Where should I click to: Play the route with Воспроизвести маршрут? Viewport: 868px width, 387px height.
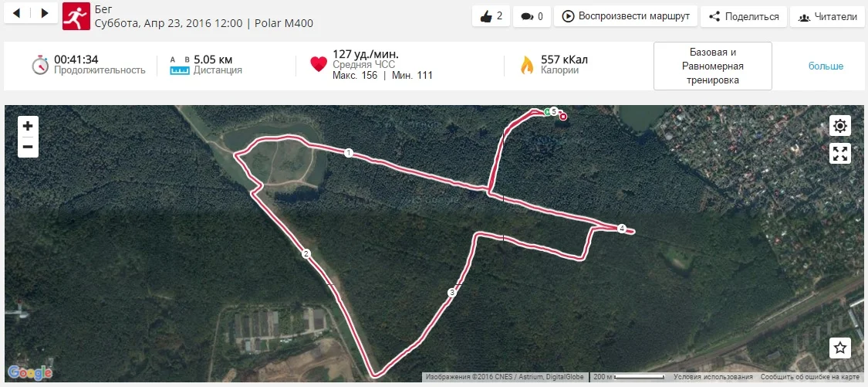[x=626, y=16]
